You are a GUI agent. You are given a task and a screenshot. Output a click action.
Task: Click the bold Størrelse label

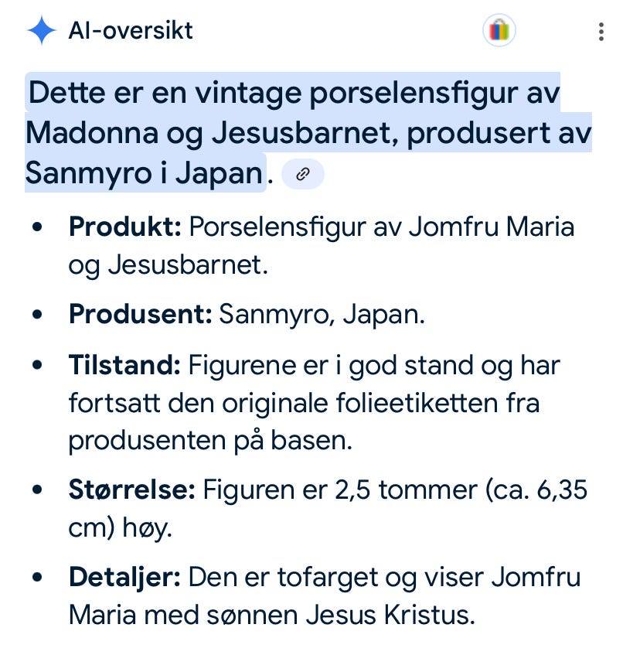[132, 490]
